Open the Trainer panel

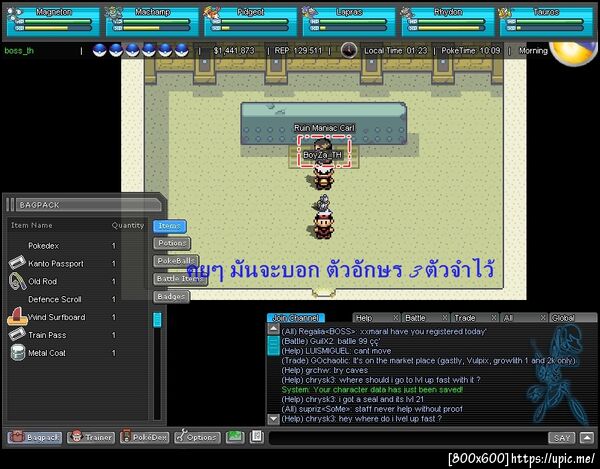(x=91, y=437)
